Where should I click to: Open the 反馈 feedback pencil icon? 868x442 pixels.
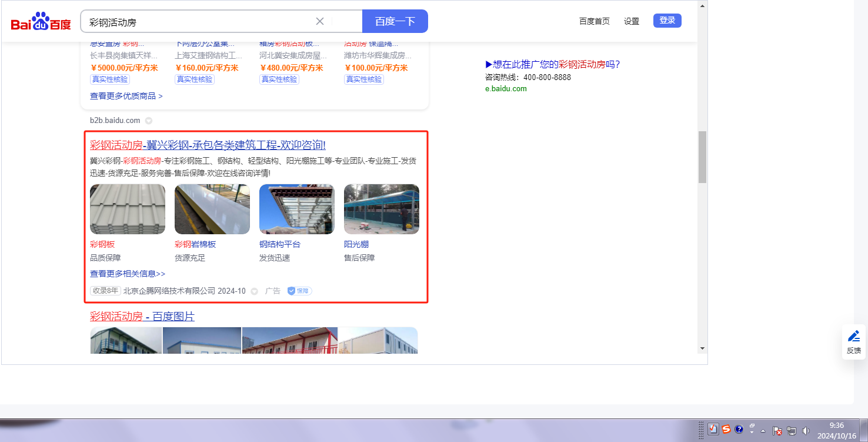point(853,336)
